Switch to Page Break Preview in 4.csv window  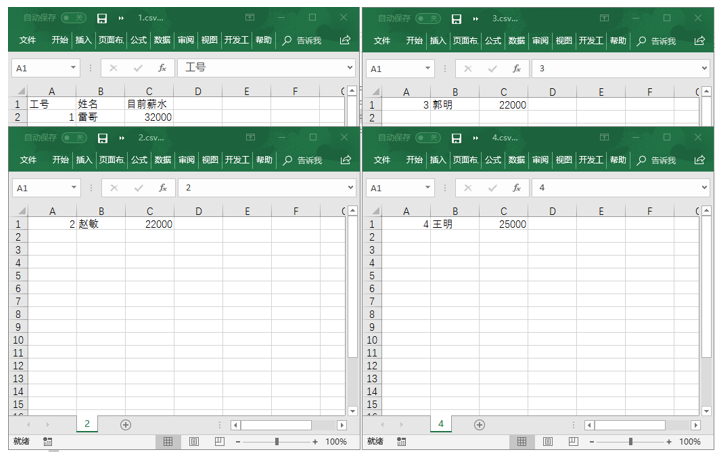coord(573,442)
